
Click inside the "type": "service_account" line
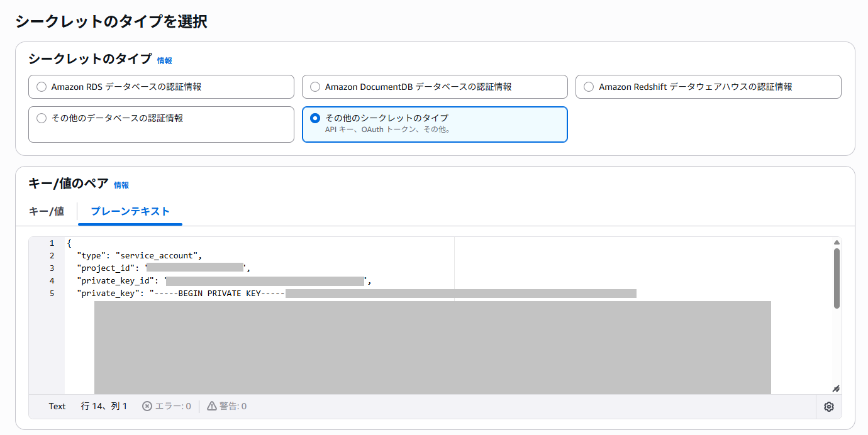coord(138,256)
